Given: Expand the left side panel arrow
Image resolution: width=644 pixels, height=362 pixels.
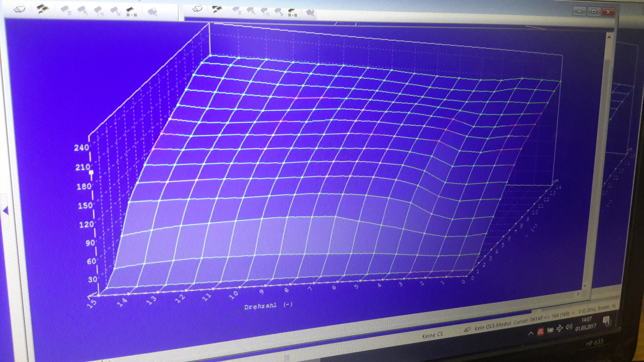Looking at the screenshot, I should [5, 211].
